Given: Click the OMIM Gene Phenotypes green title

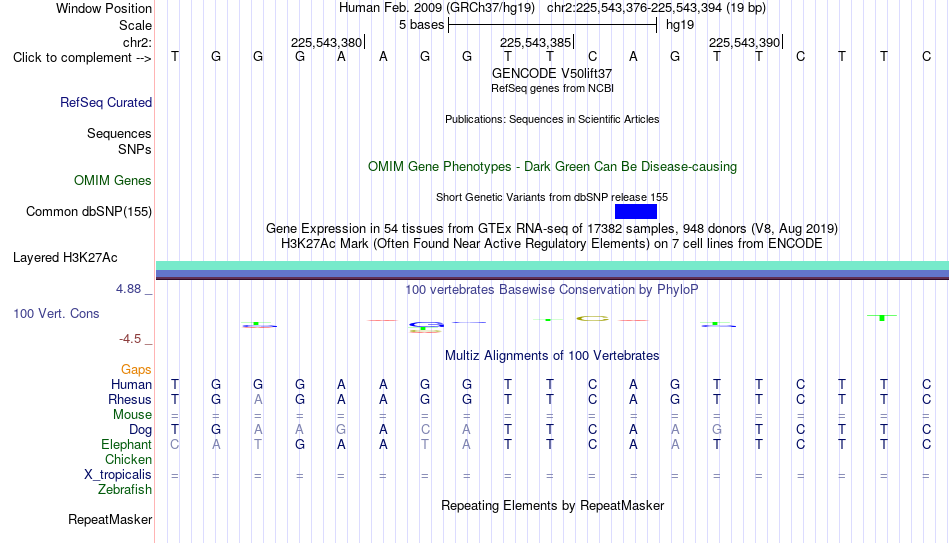Looking at the screenshot, I should 552,167.
